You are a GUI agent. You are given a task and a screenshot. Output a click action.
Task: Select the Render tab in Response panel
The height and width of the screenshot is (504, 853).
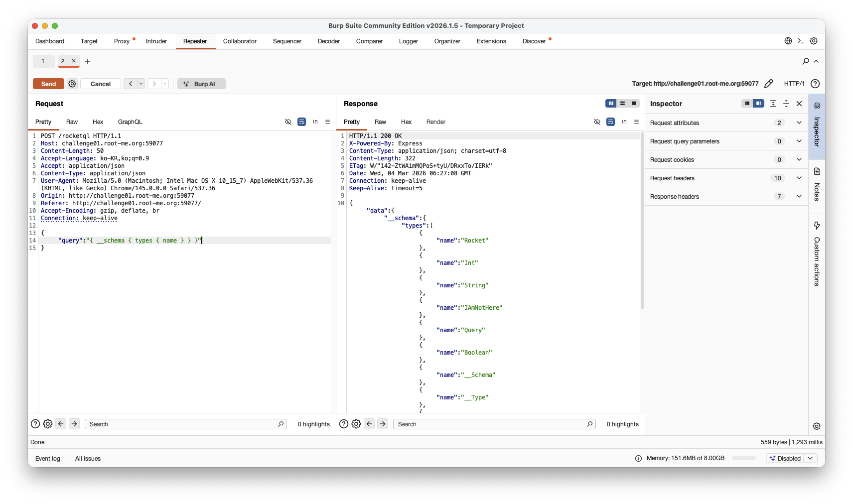coord(436,122)
